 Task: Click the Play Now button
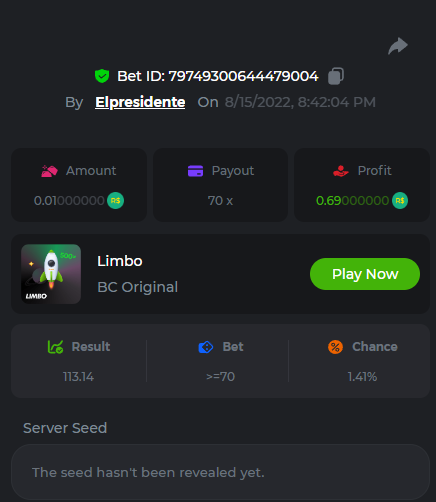click(x=365, y=274)
